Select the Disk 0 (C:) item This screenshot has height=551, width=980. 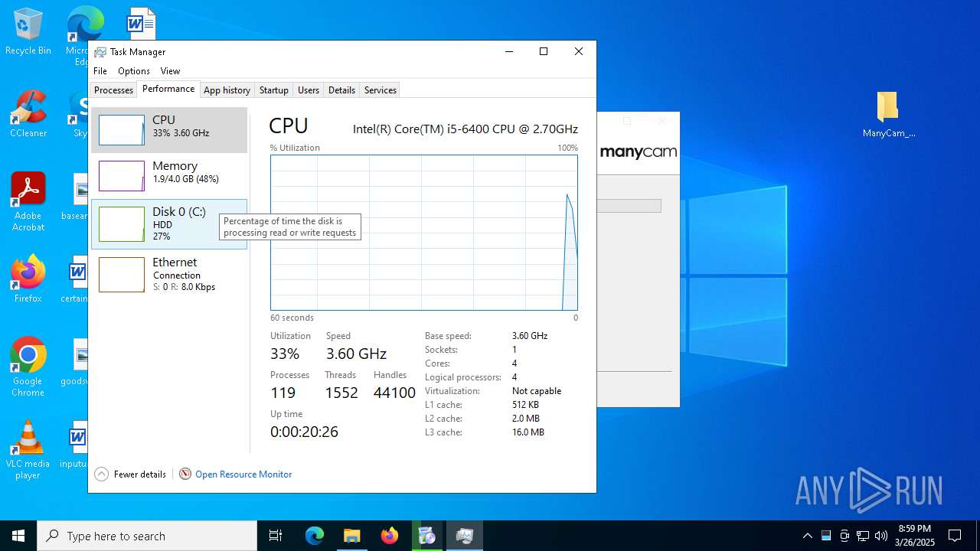tap(169, 224)
